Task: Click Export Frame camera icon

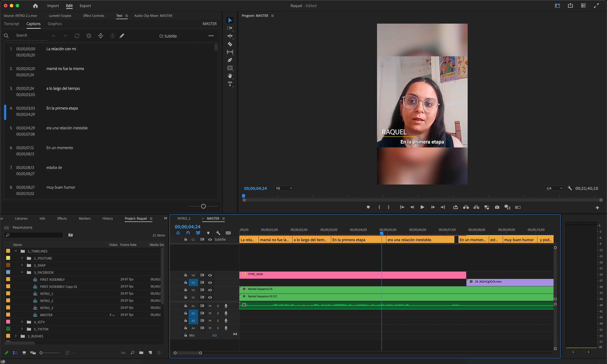Action: tap(497, 207)
